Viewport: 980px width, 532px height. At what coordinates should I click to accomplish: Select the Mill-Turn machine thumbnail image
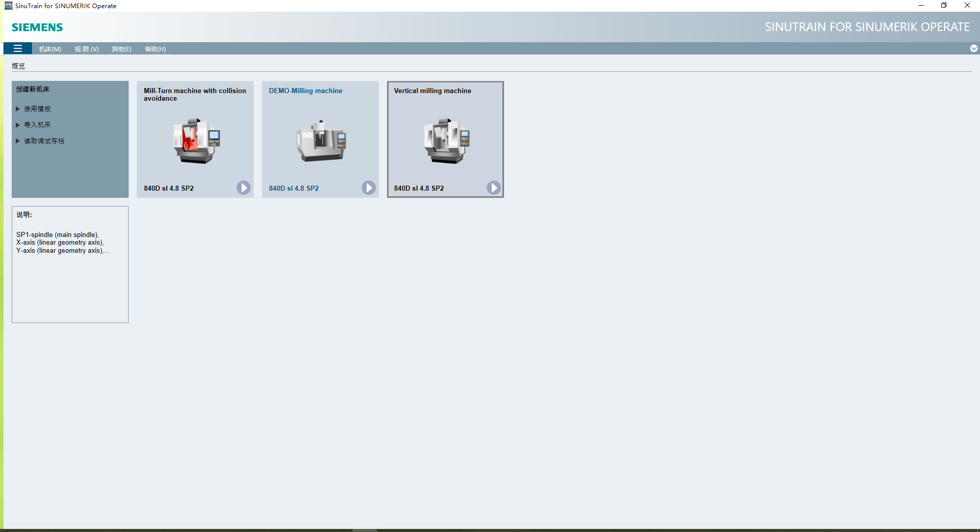pos(196,141)
